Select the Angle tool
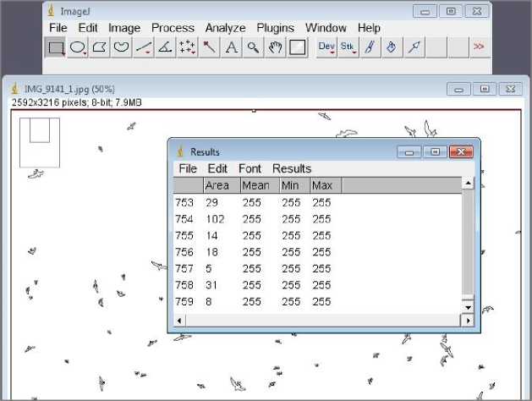Image resolution: width=532 pixels, height=401 pixels. pos(165,47)
